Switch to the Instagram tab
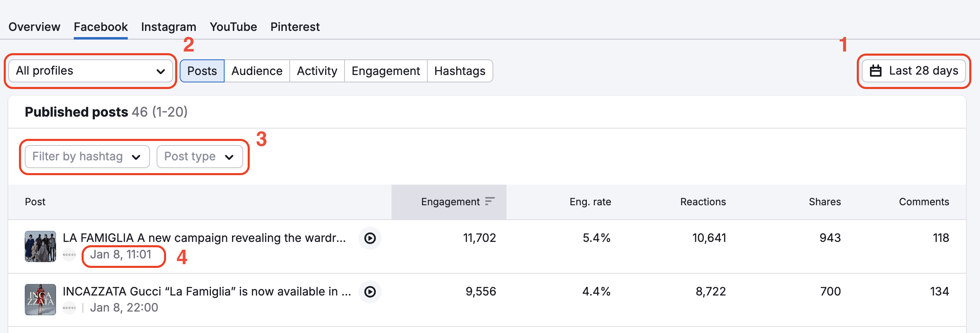This screenshot has width=980, height=333. (x=169, y=27)
